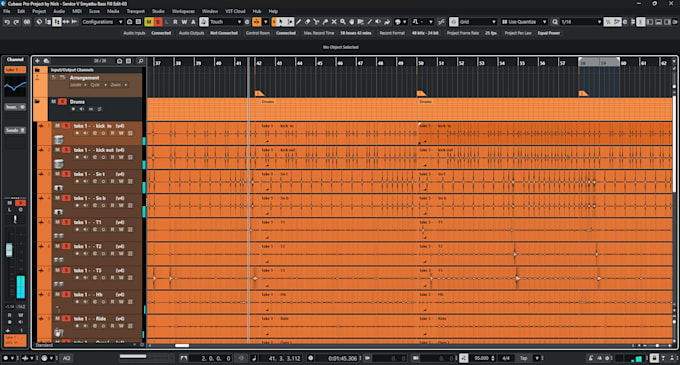Select the Line tool in toolbar
Viewport: 680px width, 365px height.
tap(369, 22)
